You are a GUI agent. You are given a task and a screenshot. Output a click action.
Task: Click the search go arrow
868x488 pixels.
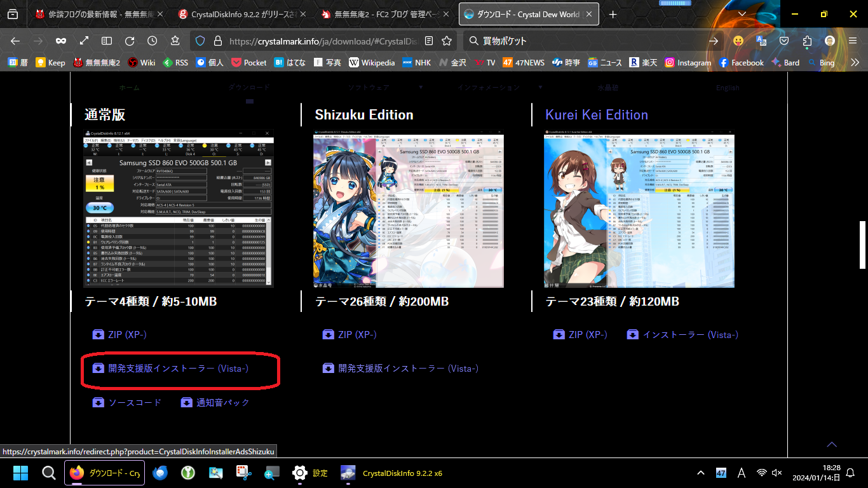click(714, 41)
